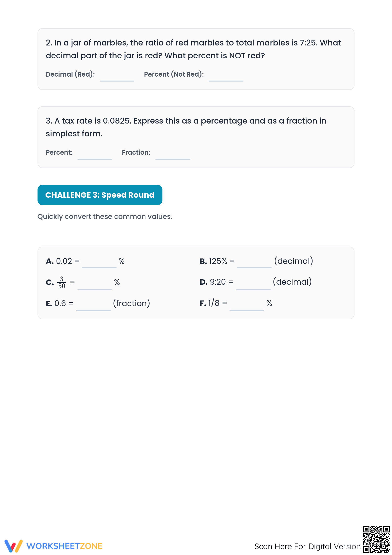Click the answer blank for C. 3/50

tap(95, 284)
